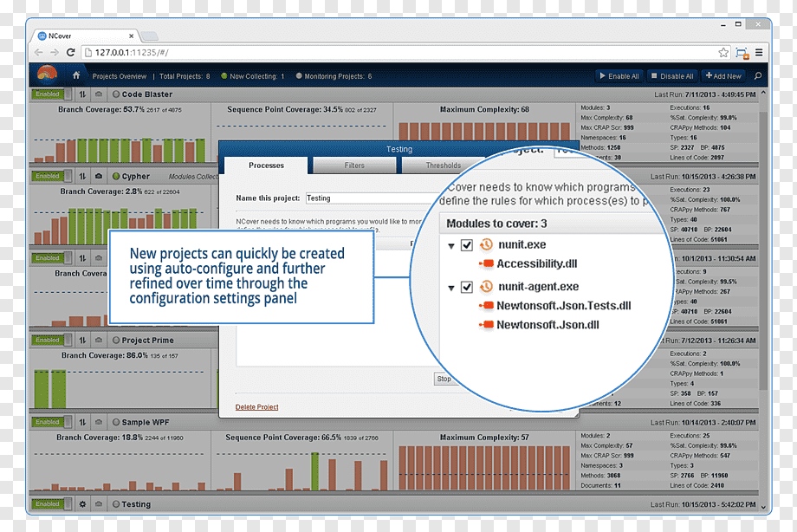Click sort arrows icon beside Code Blaster
Screen dimensions: 797x532
tap(82, 94)
